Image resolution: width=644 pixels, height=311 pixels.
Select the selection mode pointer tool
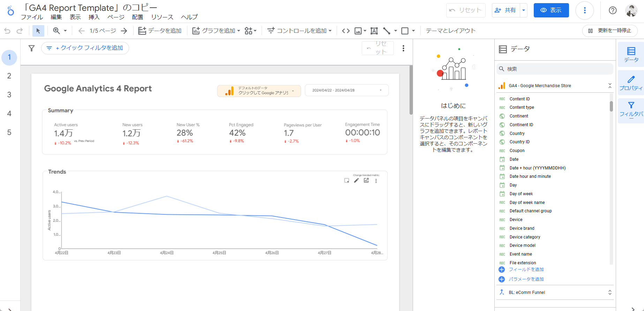point(38,31)
